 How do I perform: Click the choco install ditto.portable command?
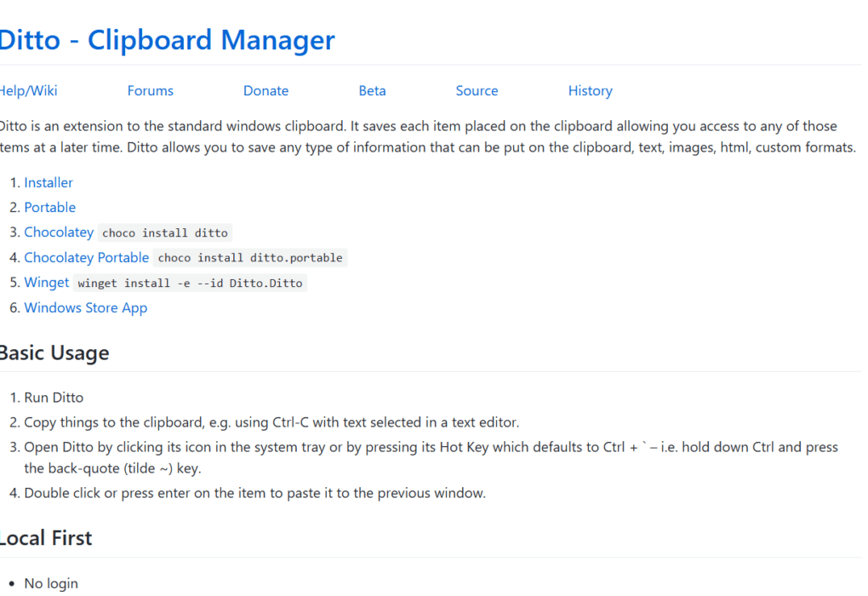[x=250, y=257]
